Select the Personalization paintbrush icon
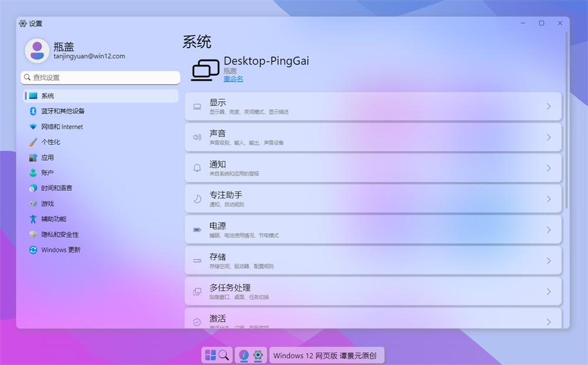 [34, 142]
